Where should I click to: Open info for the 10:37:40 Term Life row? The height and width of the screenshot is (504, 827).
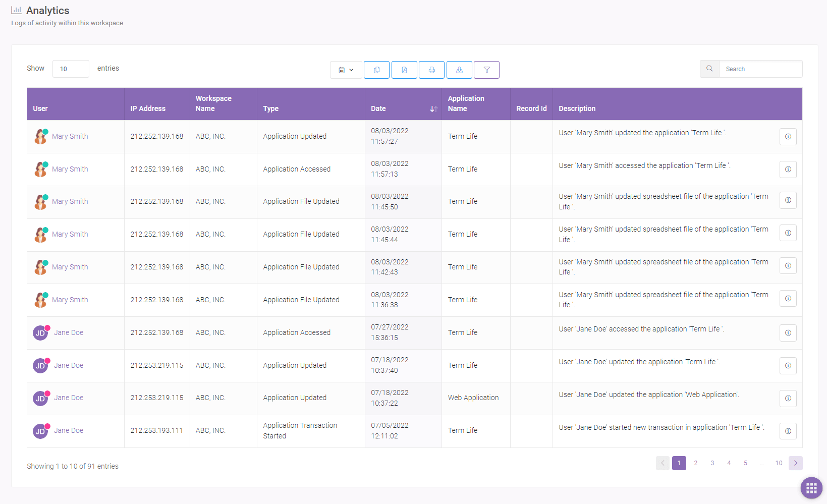pos(788,366)
